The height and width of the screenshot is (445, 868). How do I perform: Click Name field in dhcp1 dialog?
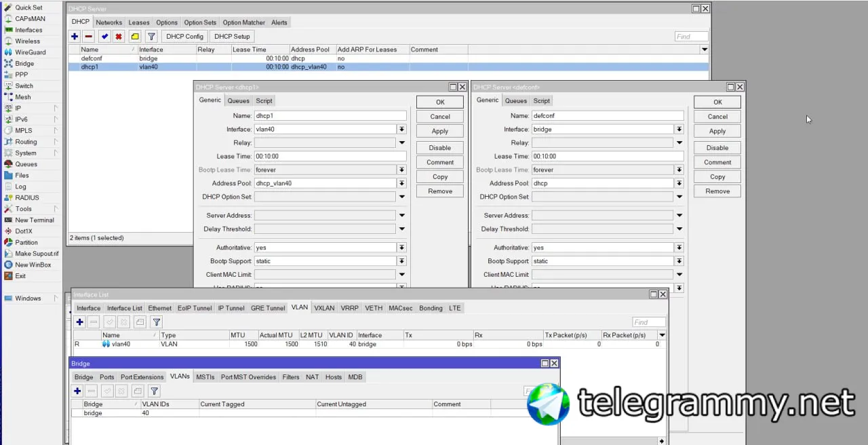click(330, 116)
